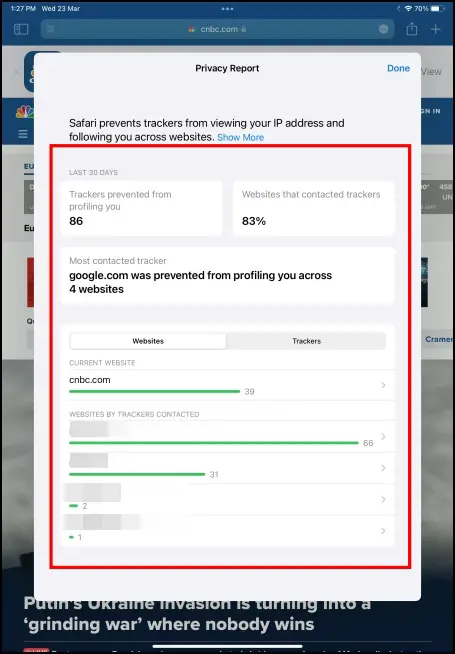Tap the 'WEBSITES BY TRACKERS CONTACTED' header

[134, 414]
